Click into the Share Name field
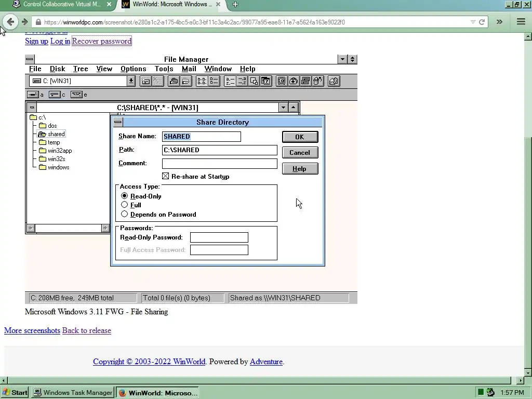 202,137
